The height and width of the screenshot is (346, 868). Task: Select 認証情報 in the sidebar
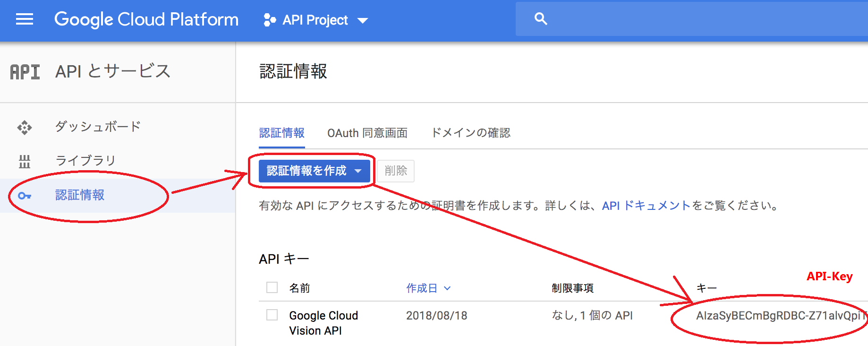[80, 195]
